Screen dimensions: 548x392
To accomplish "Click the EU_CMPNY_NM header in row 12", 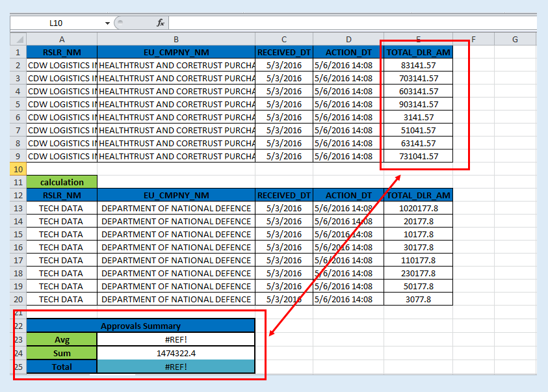I will [x=176, y=195].
